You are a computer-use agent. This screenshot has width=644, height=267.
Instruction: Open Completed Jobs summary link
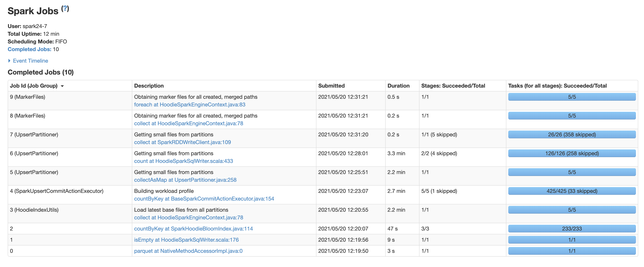coord(29,49)
